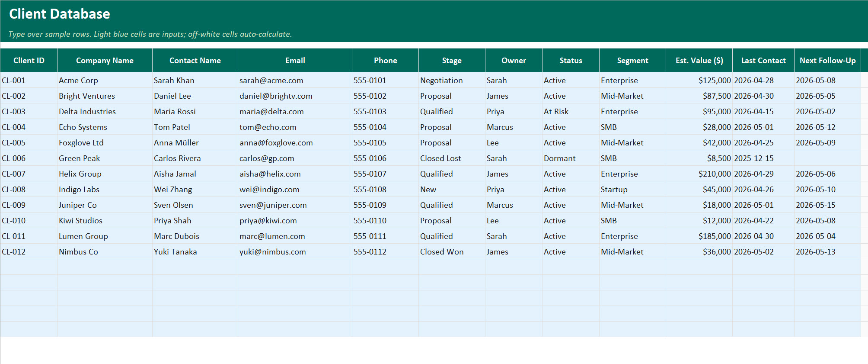Select the Company Name column header
Viewport: 868px width, 364px height.
105,61
